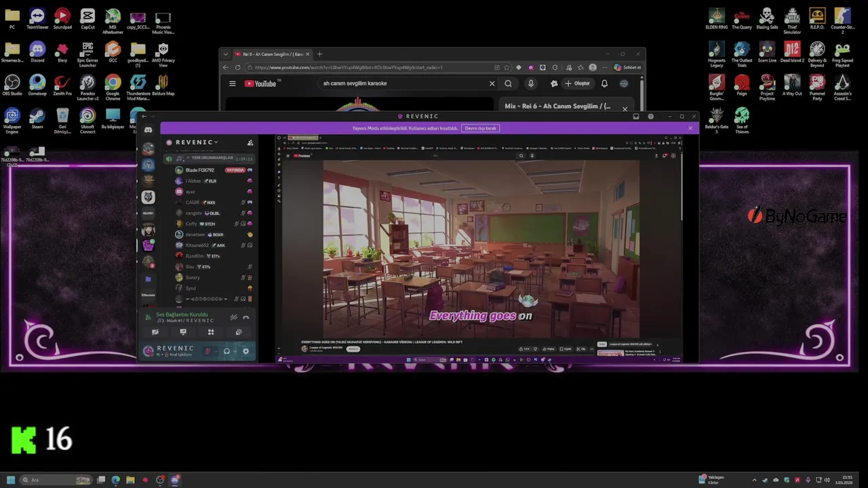The height and width of the screenshot is (488, 868).
Task: Toggle Discord headphone deafen
Action: 226,351
